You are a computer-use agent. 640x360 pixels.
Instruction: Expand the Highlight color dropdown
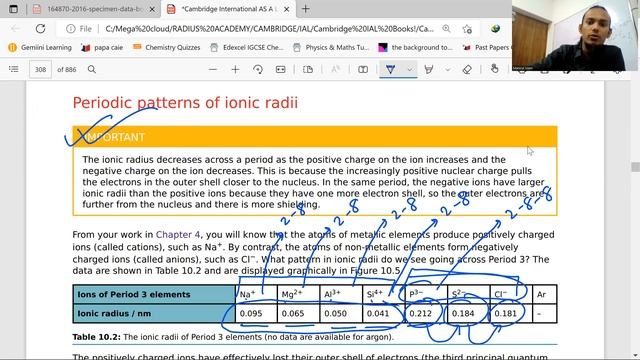[x=448, y=70]
